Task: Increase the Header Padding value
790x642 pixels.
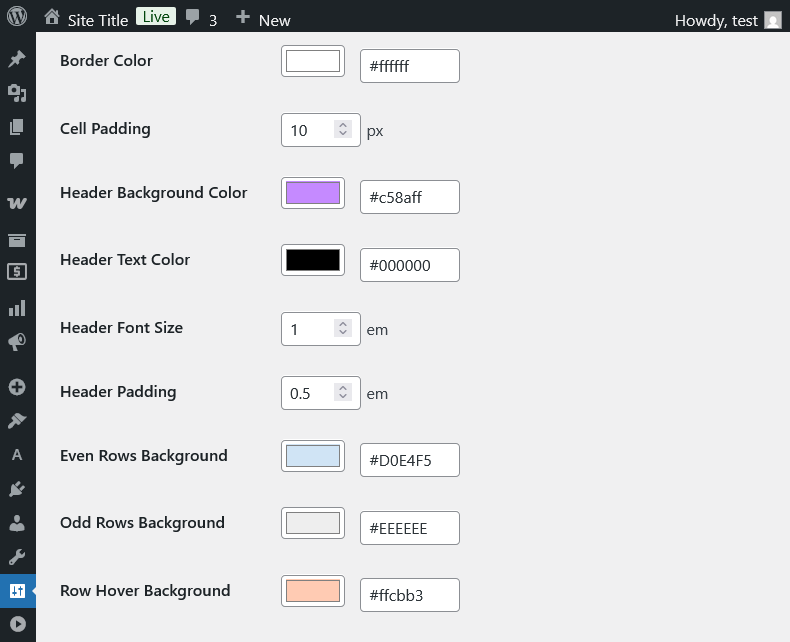Action: click(x=343, y=389)
